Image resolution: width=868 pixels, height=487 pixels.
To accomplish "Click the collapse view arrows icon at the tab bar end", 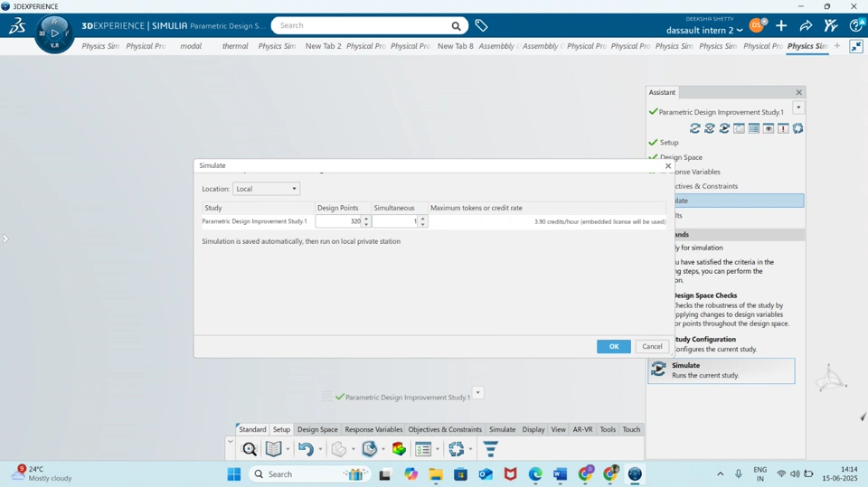I will 856,46.
